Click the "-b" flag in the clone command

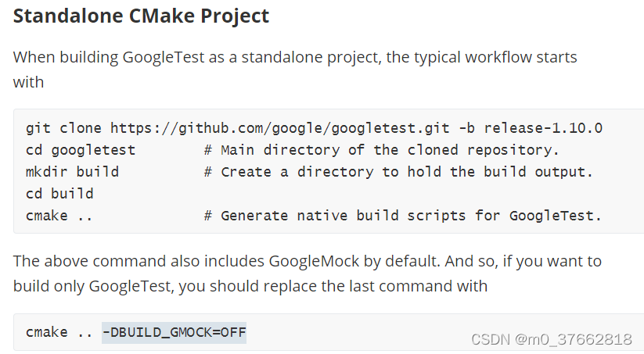point(467,128)
